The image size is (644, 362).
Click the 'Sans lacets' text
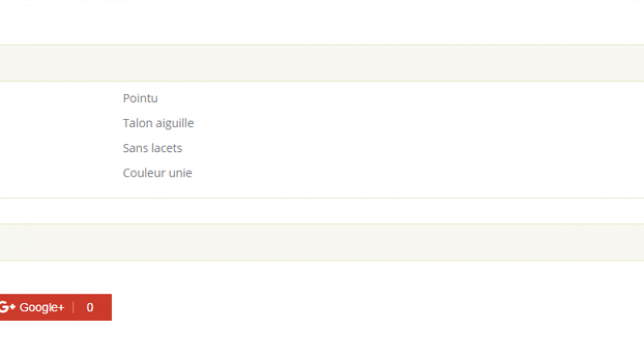[x=152, y=148]
